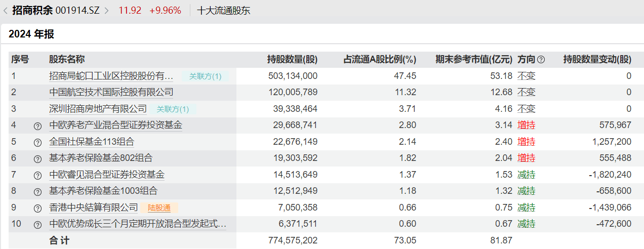Click change value 1,257,200
This screenshot has height=249, width=644.
coord(612,142)
